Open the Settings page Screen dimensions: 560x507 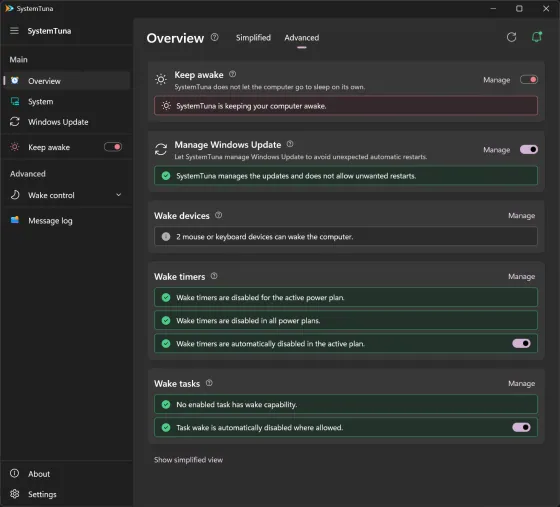point(67,494)
